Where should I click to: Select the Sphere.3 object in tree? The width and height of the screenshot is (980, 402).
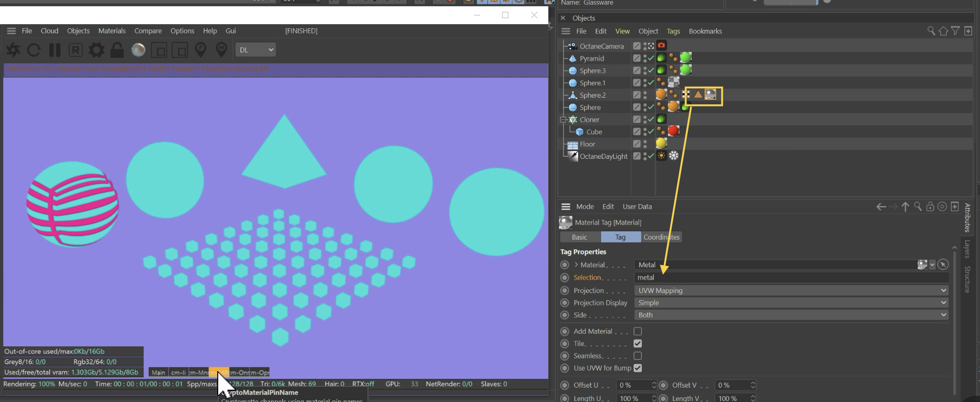point(592,70)
